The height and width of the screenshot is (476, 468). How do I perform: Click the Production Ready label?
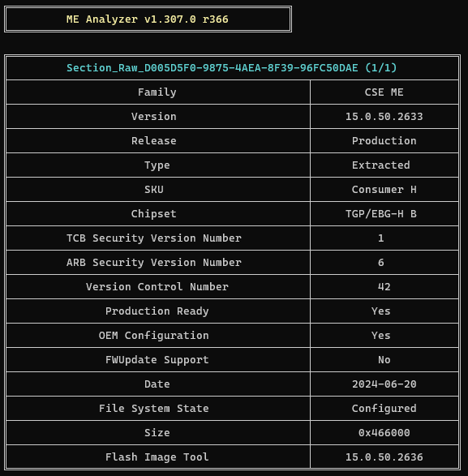(x=157, y=311)
